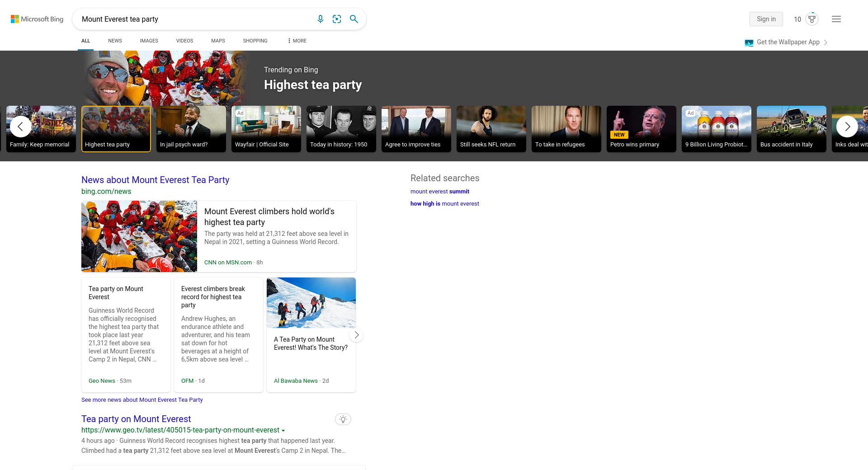Click the lightbulb insights icon
Image resolution: width=868 pixels, height=470 pixels.
point(343,419)
